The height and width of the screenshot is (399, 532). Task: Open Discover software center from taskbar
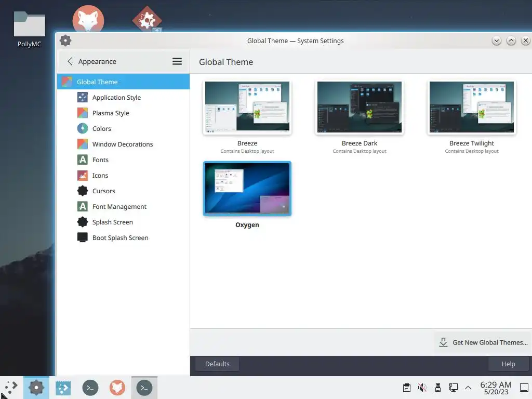[x=63, y=388]
